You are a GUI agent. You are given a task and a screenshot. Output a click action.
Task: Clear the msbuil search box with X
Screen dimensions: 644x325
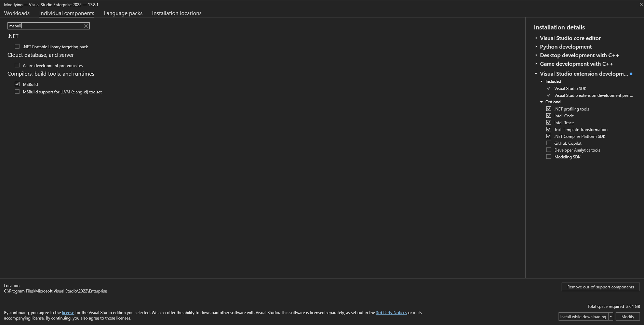[x=86, y=26]
